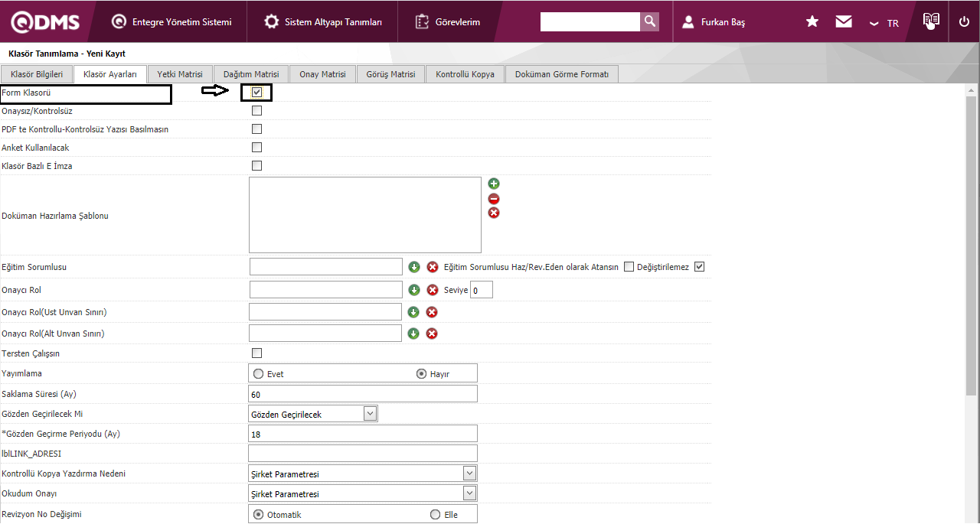Enable Tersten Çalışsın checkbox
This screenshot has height=524, width=980.
pos(256,353)
